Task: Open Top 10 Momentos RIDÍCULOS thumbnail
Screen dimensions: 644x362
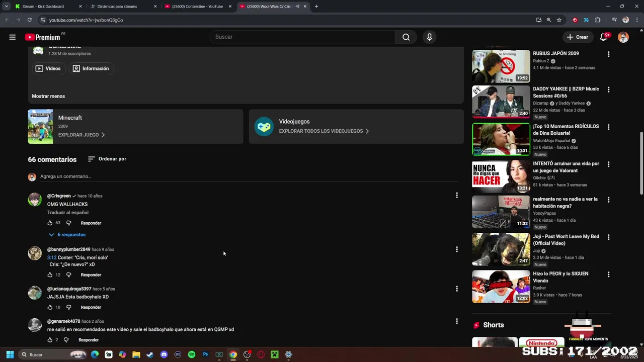Action: coord(501,139)
